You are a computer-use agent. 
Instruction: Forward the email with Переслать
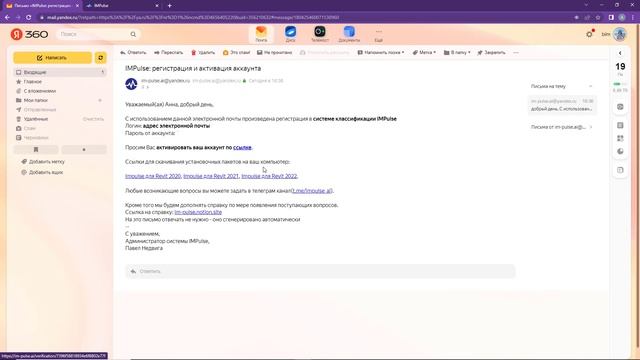[x=169, y=53]
